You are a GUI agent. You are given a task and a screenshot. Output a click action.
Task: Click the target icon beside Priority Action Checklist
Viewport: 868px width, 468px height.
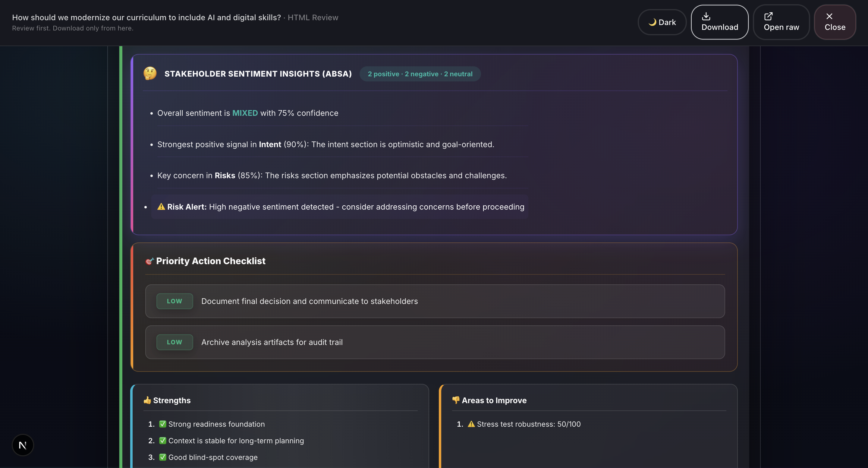pos(149,261)
